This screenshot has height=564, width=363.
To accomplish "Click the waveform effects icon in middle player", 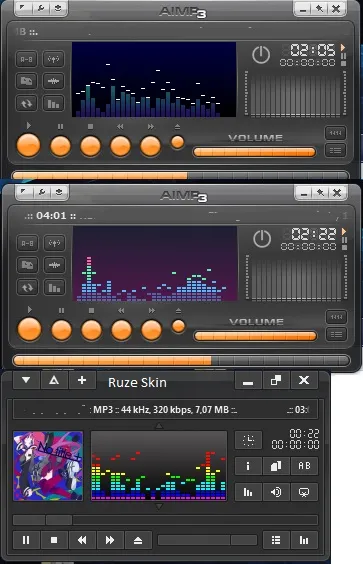I will point(55,265).
